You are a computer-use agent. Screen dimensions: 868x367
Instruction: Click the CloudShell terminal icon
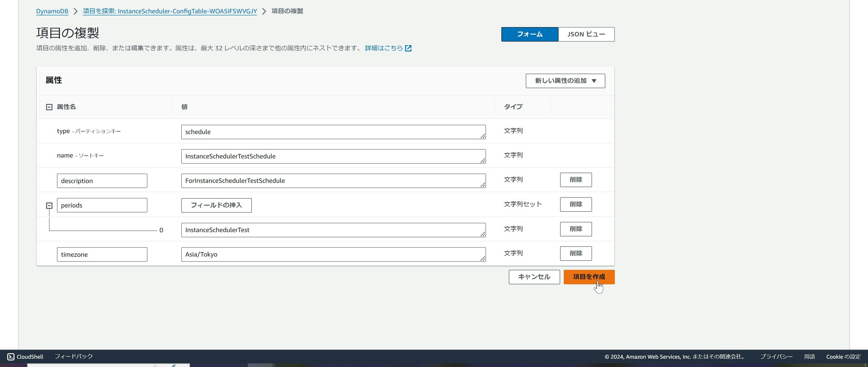[x=11, y=357]
